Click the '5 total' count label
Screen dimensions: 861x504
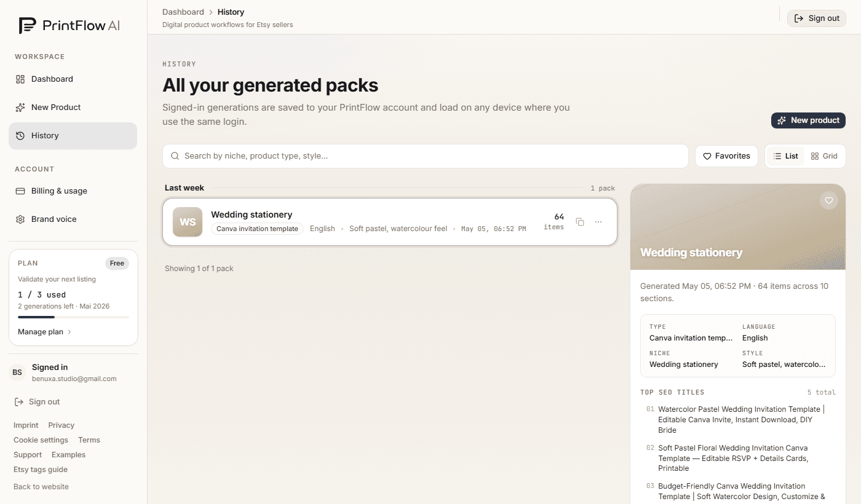point(822,392)
